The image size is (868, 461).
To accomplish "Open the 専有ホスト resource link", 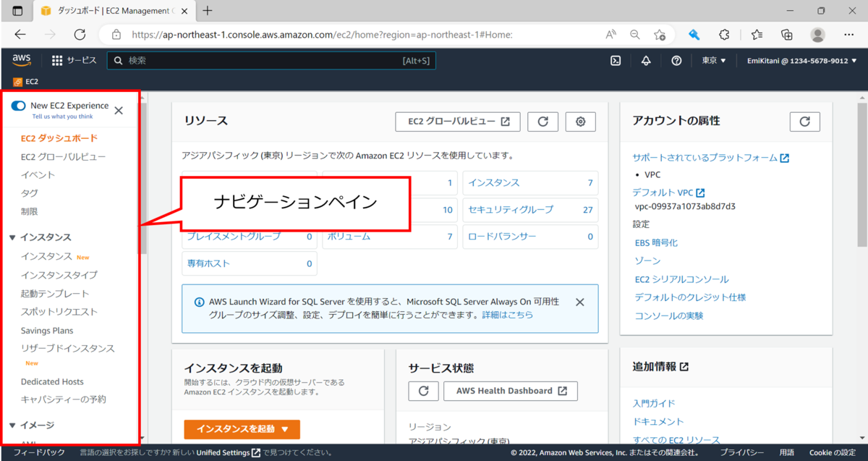I will 208,263.
